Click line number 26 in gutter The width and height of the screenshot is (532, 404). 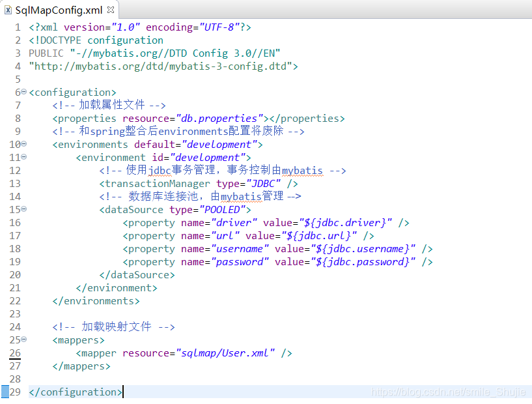pyautogui.click(x=15, y=353)
